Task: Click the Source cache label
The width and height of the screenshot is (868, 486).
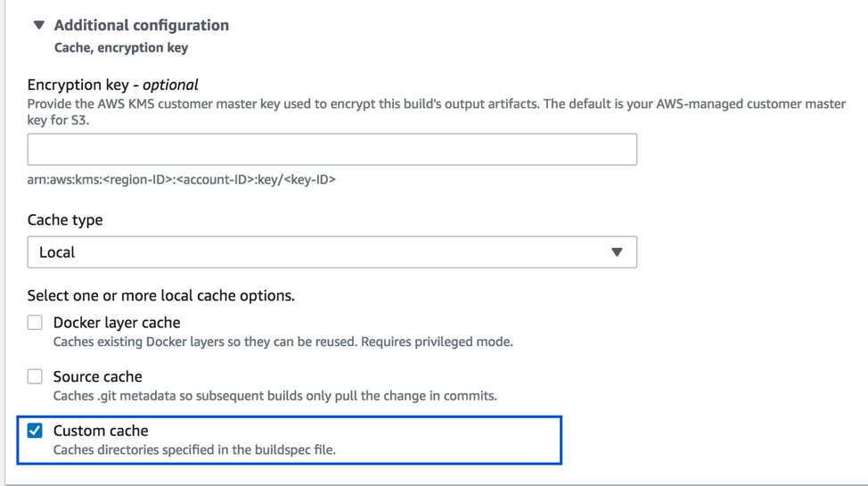Action: [x=97, y=377]
